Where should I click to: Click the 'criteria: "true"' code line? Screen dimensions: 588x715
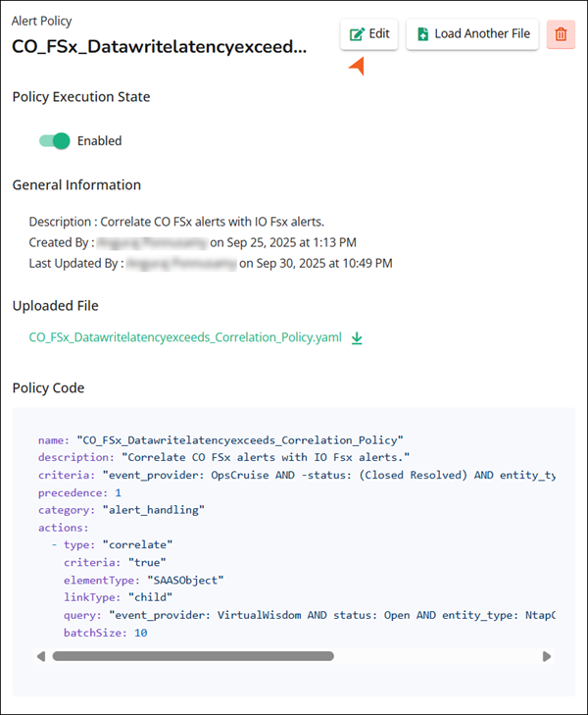(x=115, y=562)
